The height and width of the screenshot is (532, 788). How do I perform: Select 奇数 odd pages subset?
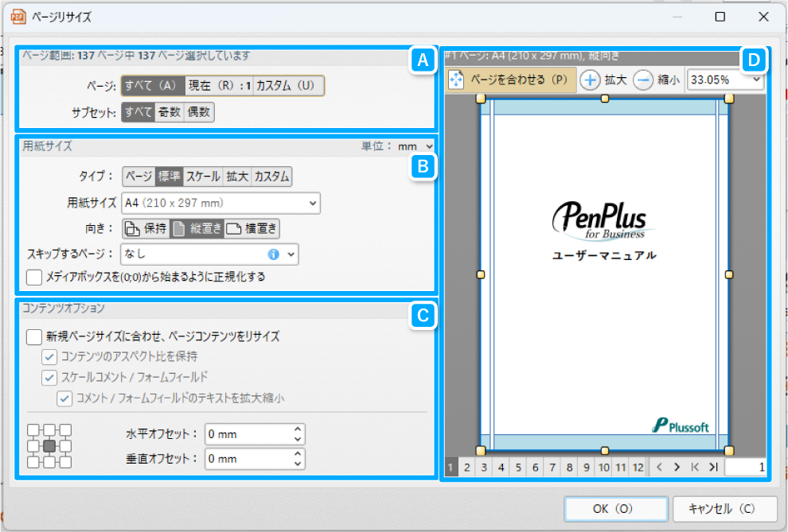(170, 112)
